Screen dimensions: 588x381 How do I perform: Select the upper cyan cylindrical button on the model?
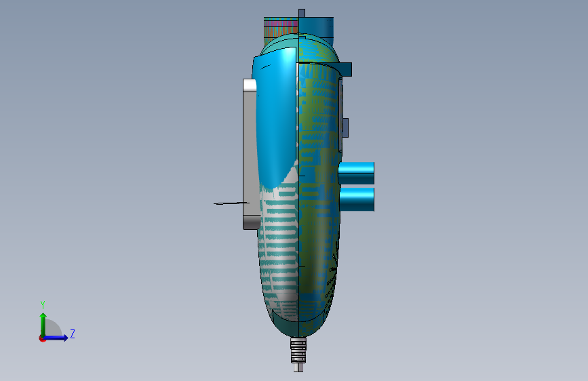(x=356, y=173)
